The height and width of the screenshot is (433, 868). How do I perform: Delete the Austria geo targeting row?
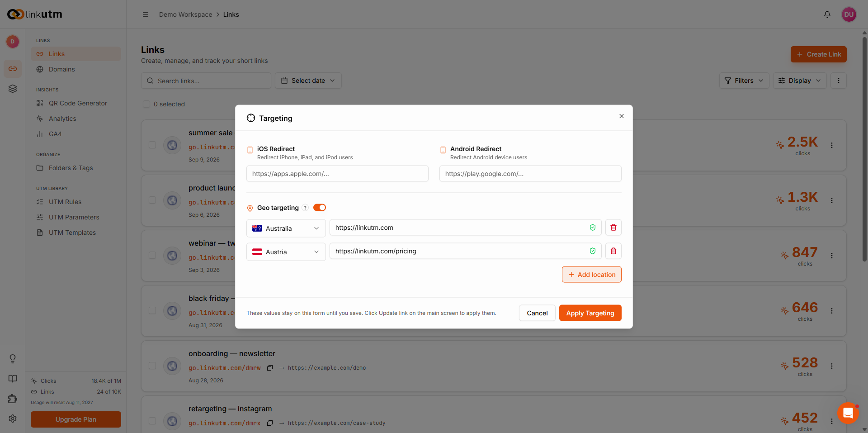tap(613, 251)
